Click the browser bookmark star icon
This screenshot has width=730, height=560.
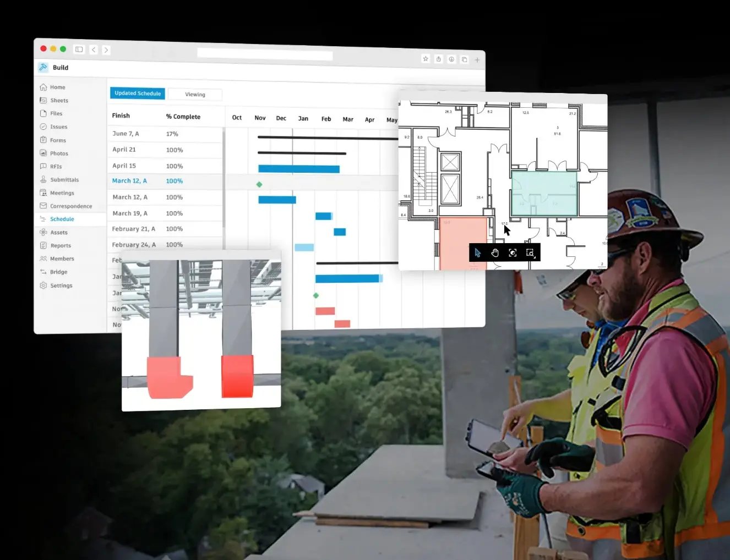click(426, 59)
